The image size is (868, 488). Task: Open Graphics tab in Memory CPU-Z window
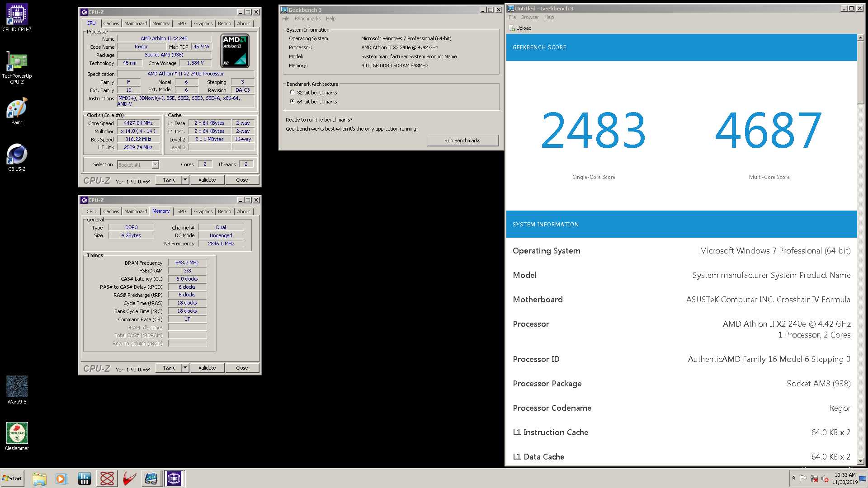(x=203, y=211)
